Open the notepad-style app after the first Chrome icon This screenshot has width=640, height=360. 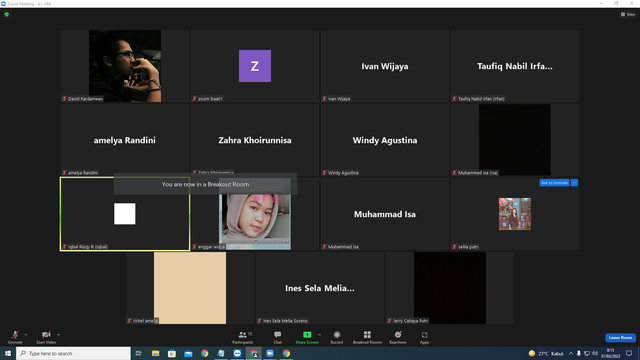[x=221, y=353]
